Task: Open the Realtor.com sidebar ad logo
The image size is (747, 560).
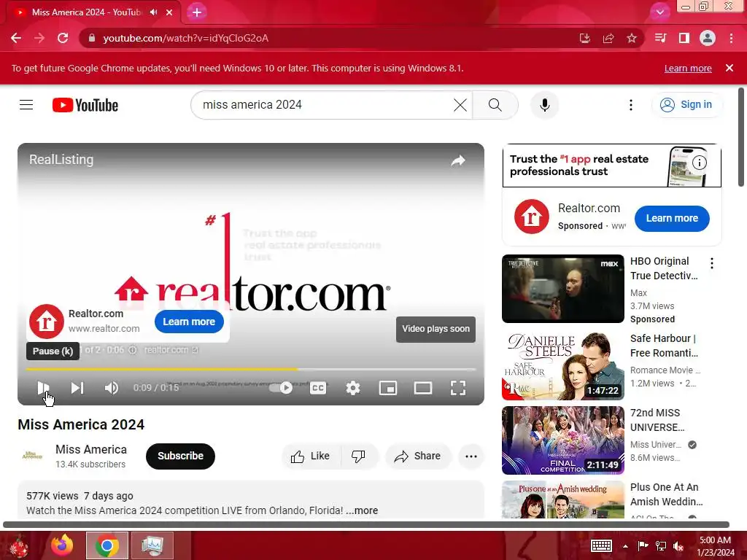Action: 532,217
